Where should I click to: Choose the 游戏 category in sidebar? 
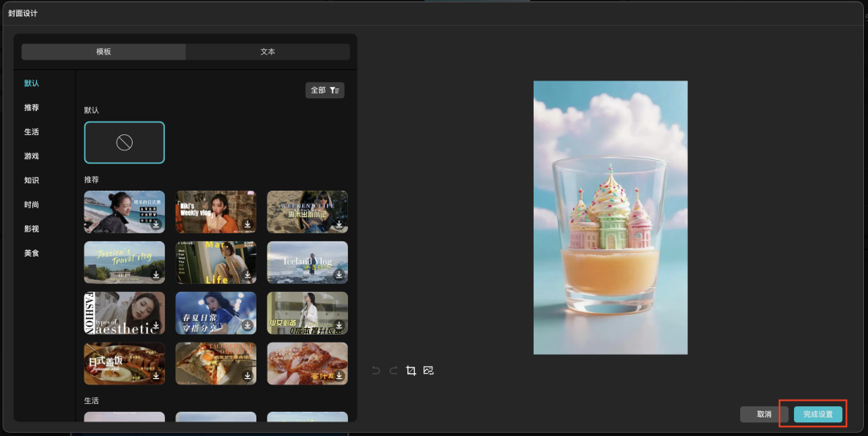point(31,156)
